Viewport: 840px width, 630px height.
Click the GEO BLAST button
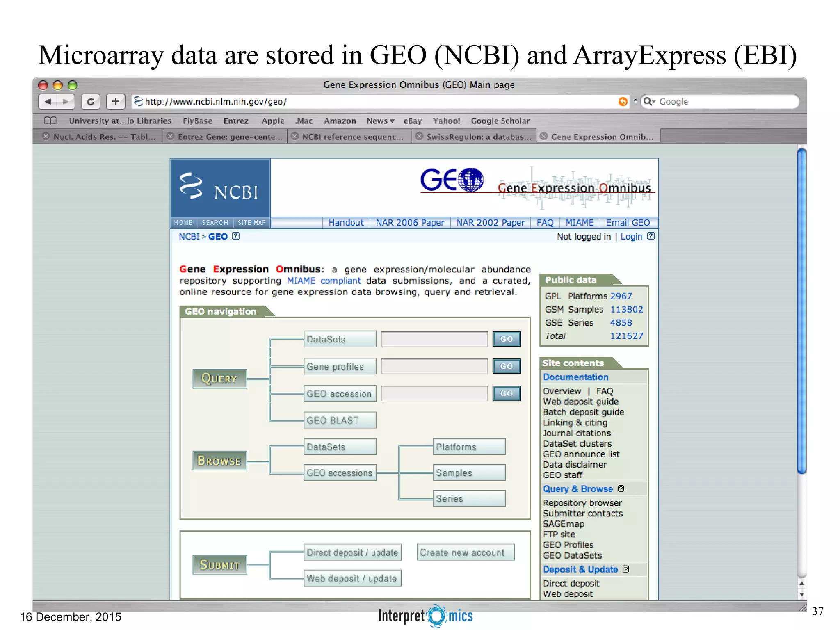[340, 420]
